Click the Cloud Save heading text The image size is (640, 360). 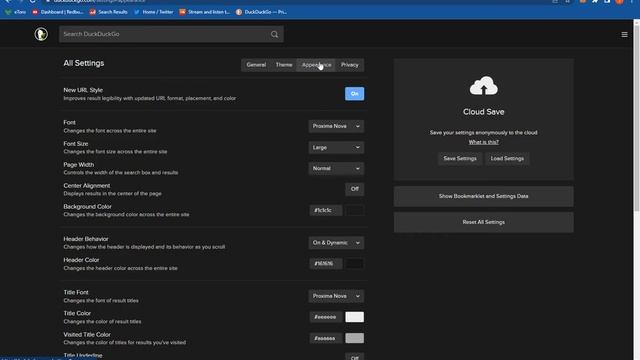tap(483, 112)
